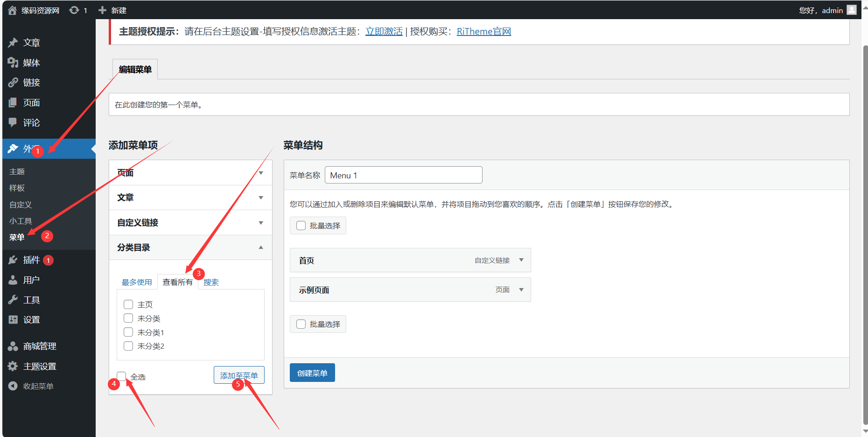Click the 设置 sliders icon
This screenshot has height=437, width=868.
(13, 320)
